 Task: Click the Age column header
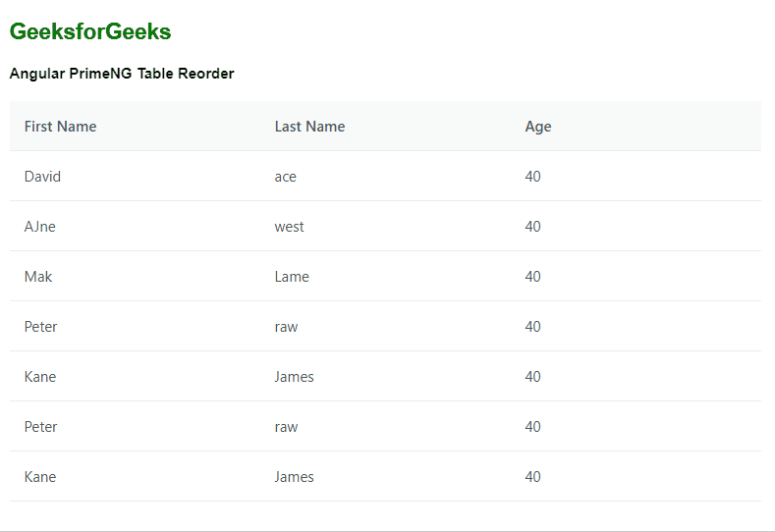click(x=538, y=127)
